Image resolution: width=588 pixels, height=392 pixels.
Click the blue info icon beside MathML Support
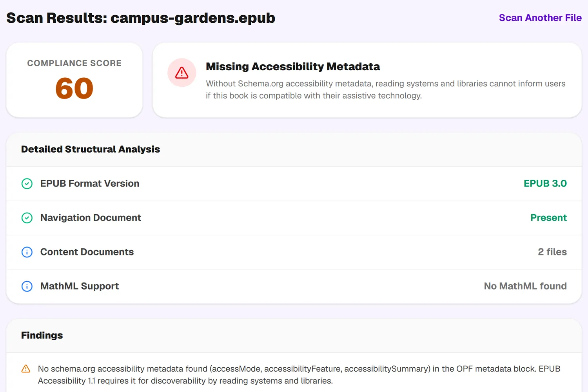[x=27, y=286]
